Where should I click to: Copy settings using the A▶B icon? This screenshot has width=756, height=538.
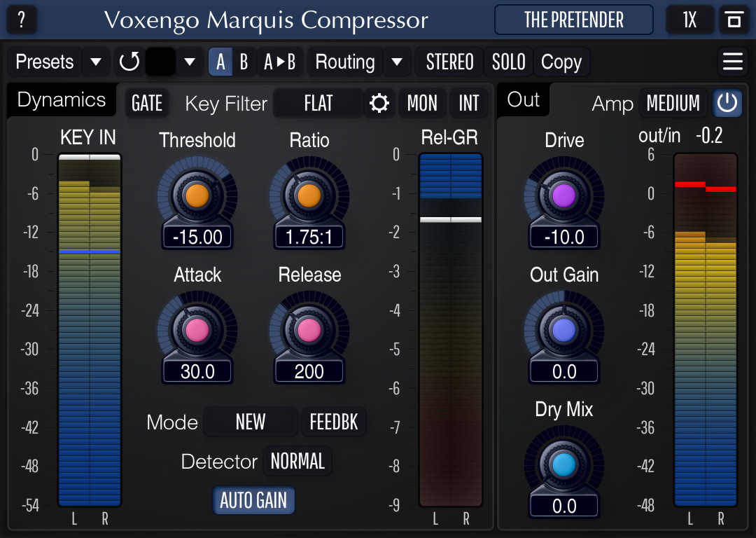tap(280, 62)
